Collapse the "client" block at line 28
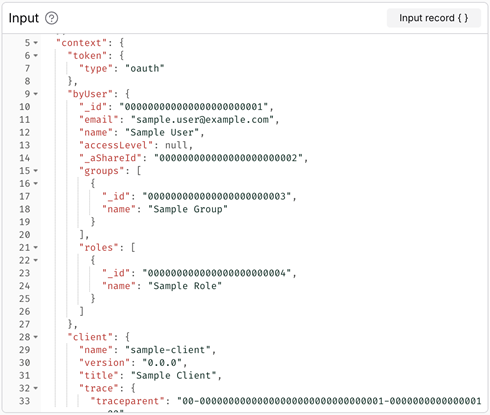 point(35,337)
